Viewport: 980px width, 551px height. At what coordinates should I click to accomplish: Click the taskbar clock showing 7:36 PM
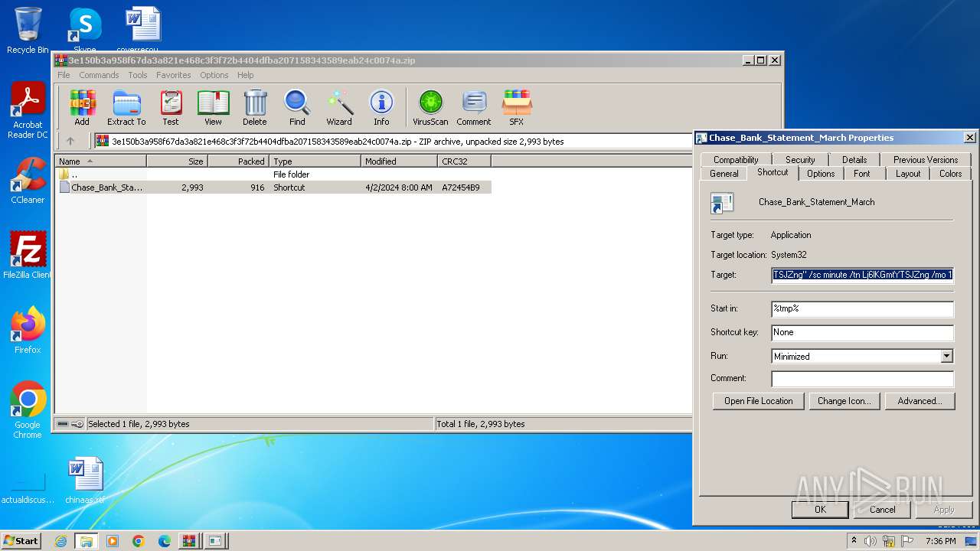[940, 541]
